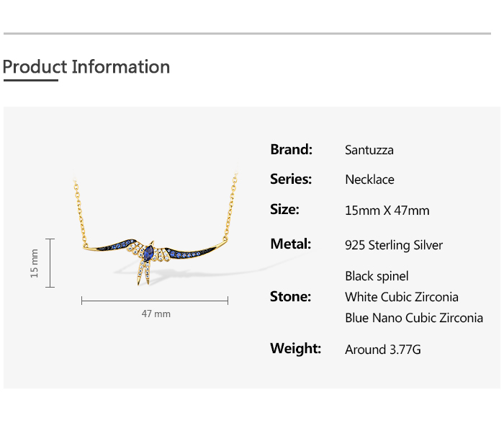Select the Size label

284,210
